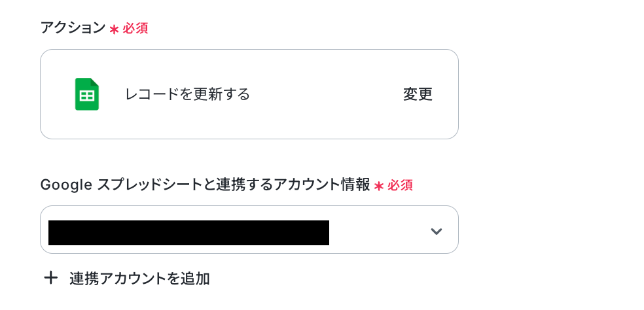Image resolution: width=644 pixels, height=310 pixels.
Task: Click the red asterisk beside アクション
Action: 114,29
